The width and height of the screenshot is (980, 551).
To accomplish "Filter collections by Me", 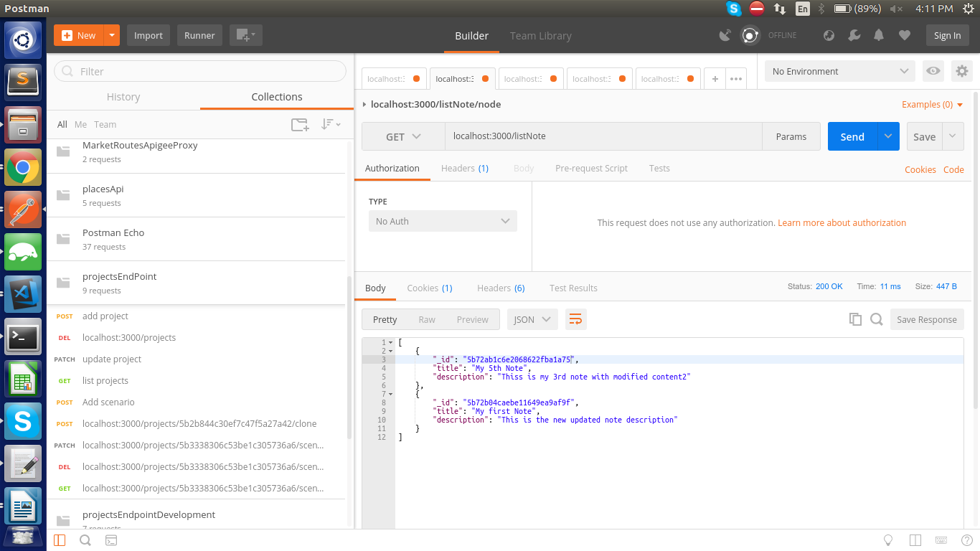I will pyautogui.click(x=80, y=124).
